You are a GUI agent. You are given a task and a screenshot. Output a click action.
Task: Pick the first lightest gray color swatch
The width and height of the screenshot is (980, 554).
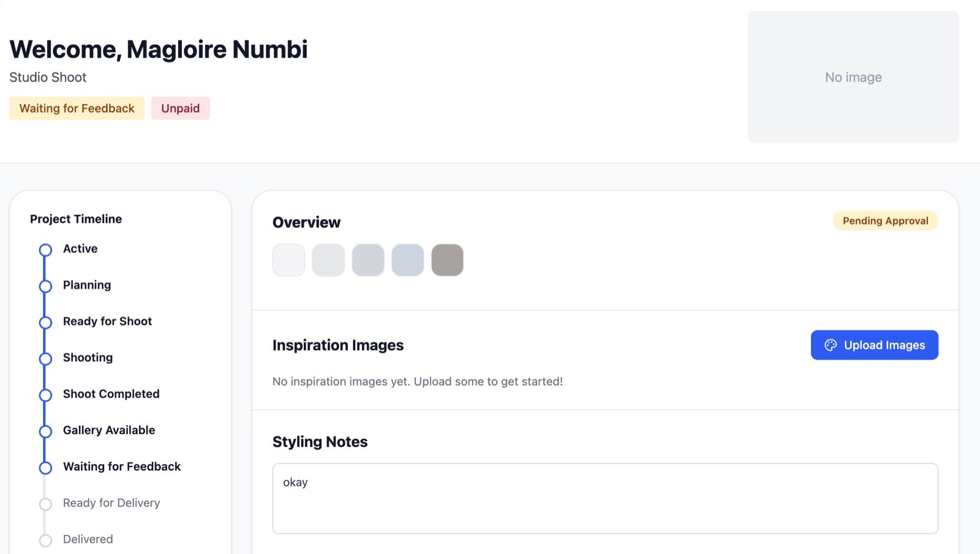[x=288, y=260]
